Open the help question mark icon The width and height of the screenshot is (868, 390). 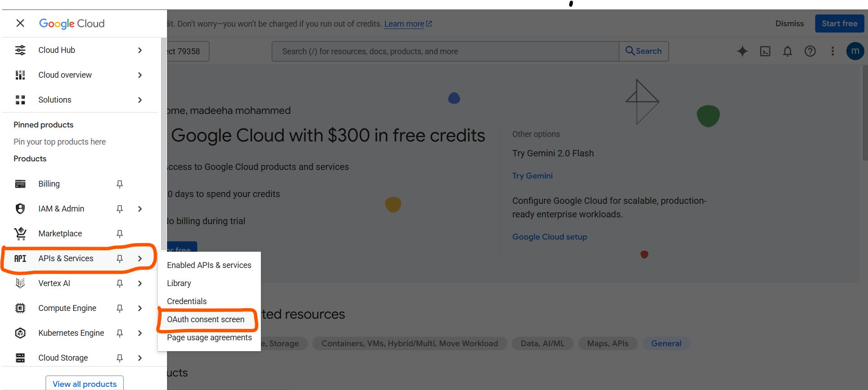pyautogui.click(x=810, y=51)
